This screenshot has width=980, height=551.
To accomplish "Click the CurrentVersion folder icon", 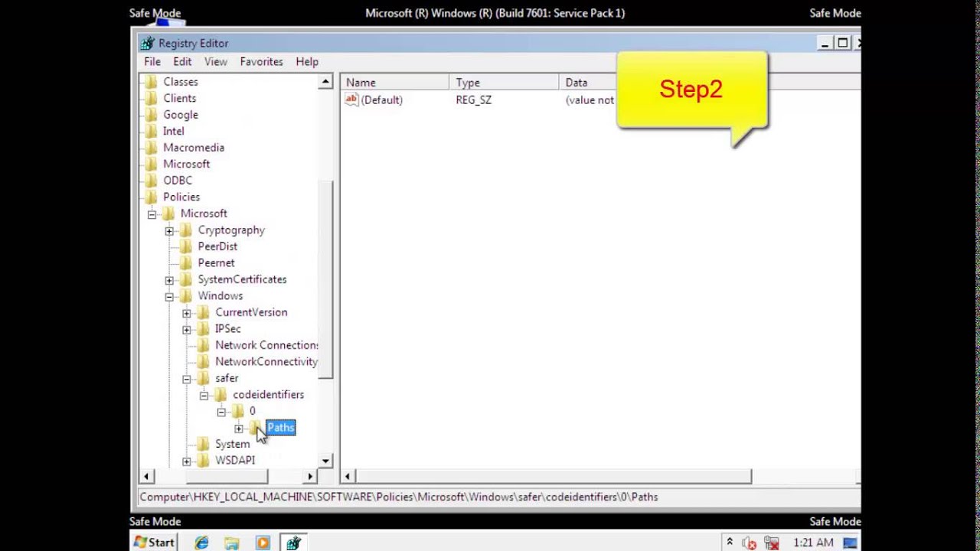I will [203, 312].
